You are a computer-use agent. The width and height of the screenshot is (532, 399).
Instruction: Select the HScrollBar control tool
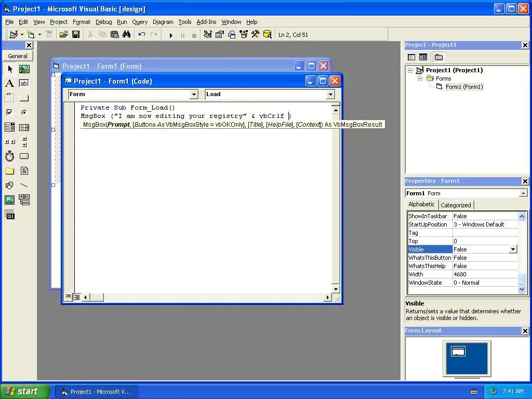10,142
